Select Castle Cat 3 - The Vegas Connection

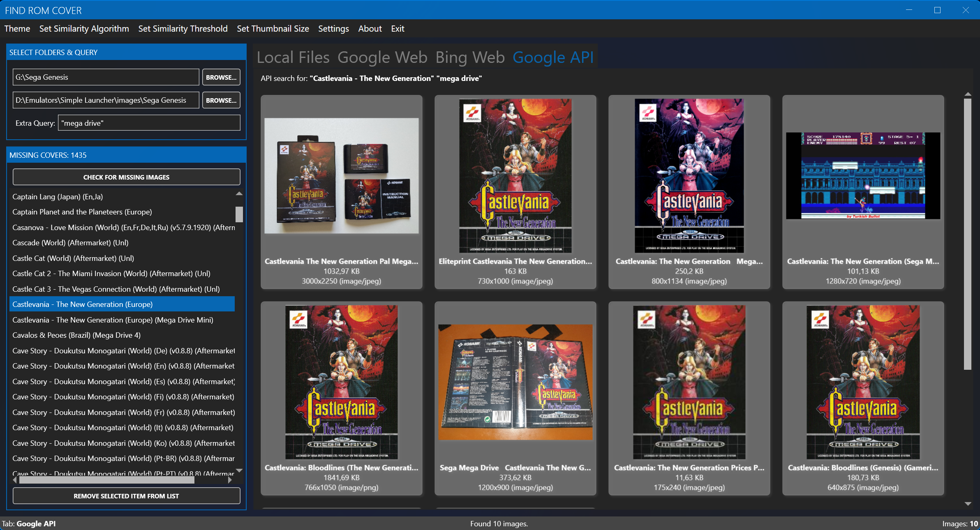pyautogui.click(x=122, y=289)
